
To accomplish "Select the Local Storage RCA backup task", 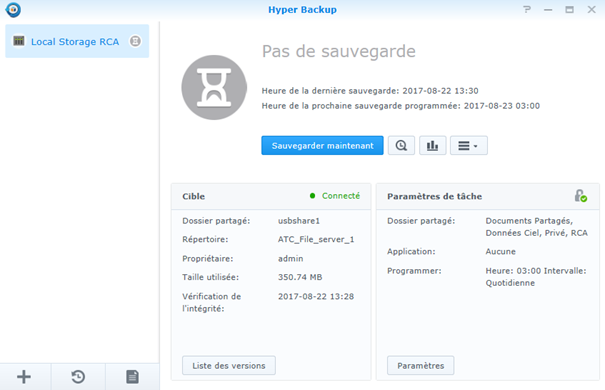I will click(x=77, y=41).
